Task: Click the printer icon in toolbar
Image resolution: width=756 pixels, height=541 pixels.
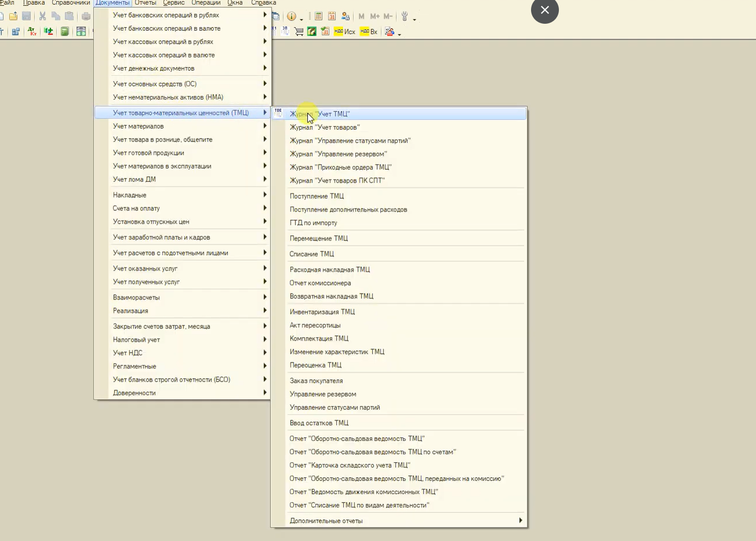Action: 86,16
